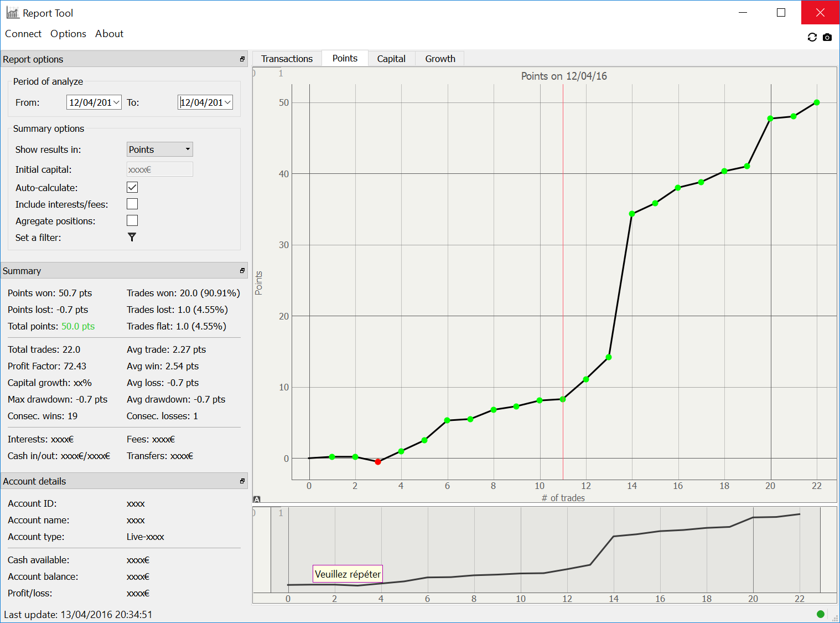
Task: Switch to the Growth tab
Action: 440,59
